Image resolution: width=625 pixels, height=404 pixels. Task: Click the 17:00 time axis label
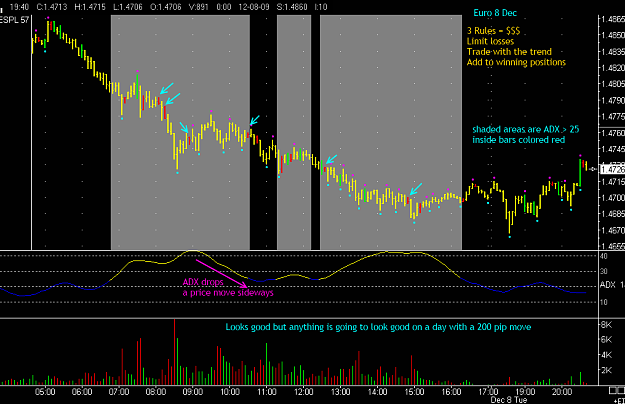pos(488,392)
